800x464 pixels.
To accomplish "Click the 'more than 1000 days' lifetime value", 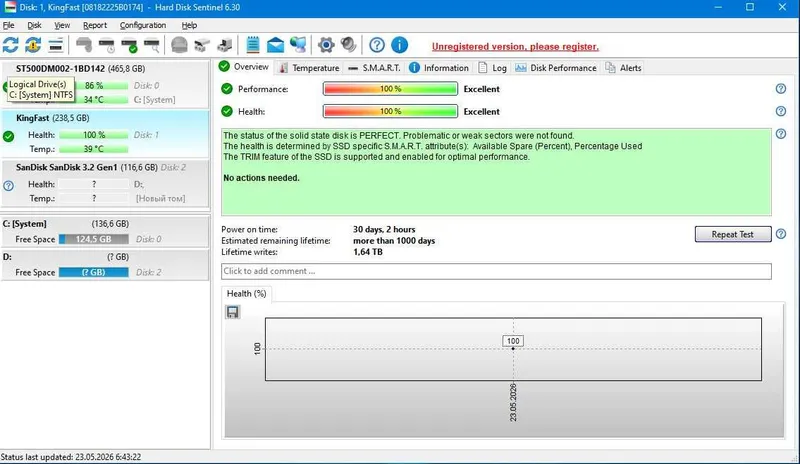I will click(x=394, y=241).
